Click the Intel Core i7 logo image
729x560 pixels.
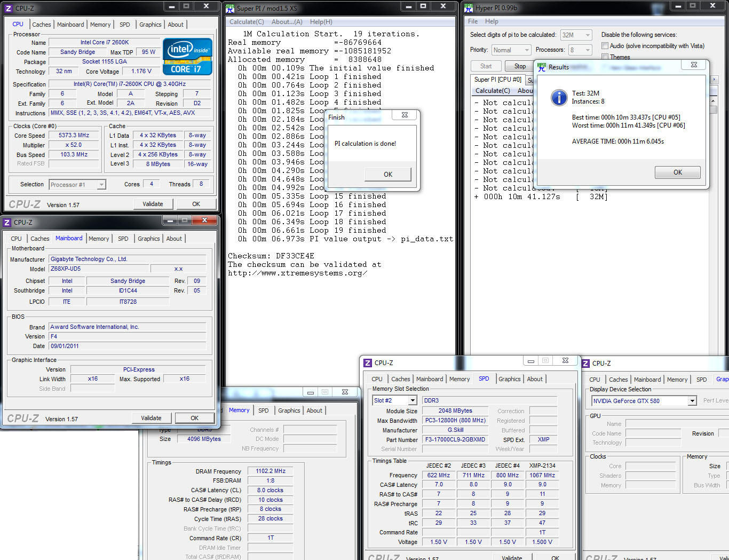187,56
